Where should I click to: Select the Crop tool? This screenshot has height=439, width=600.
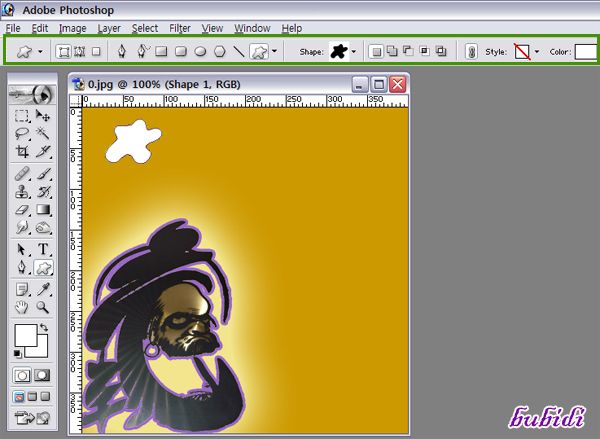[x=21, y=152]
